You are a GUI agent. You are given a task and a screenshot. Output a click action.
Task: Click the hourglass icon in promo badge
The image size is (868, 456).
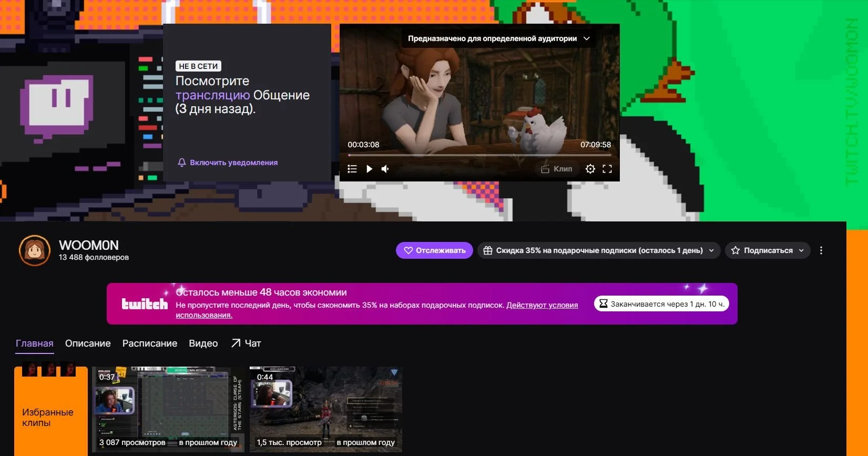click(x=604, y=303)
